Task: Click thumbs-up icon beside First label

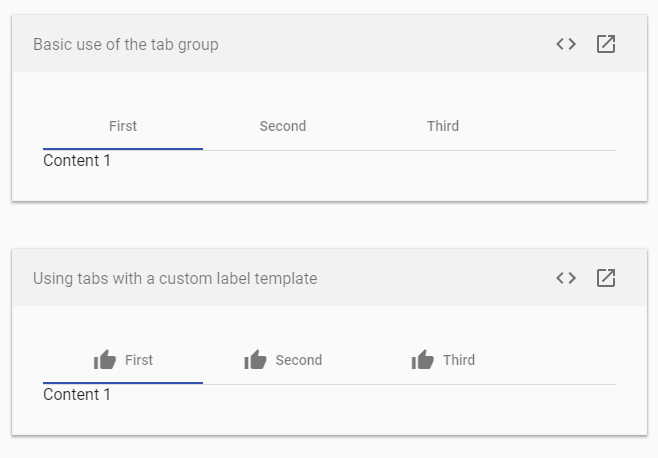Action: (x=104, y=360)
